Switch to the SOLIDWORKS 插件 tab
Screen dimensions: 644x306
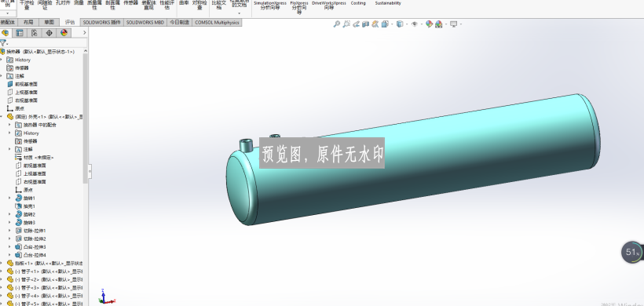[102, 23]
